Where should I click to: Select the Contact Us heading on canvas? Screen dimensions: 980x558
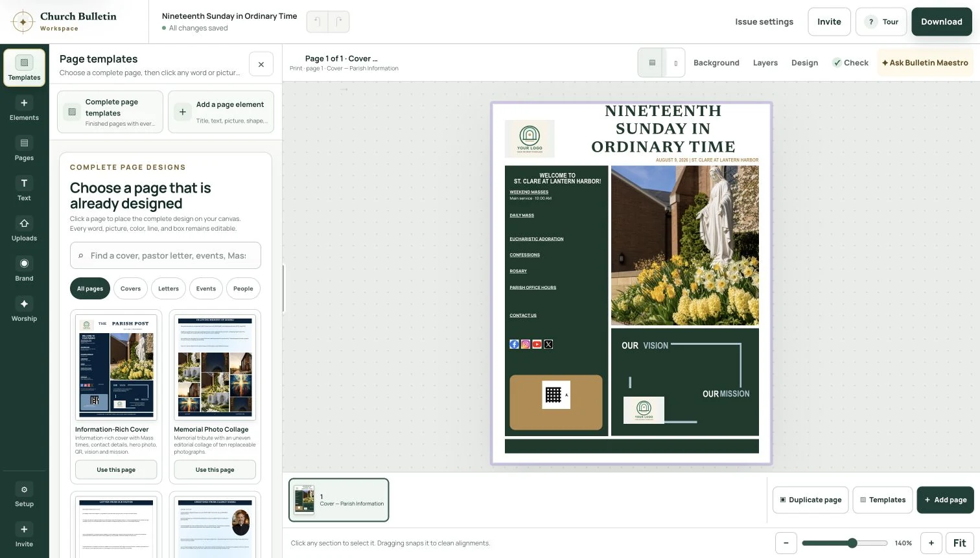tap(523, 315)
